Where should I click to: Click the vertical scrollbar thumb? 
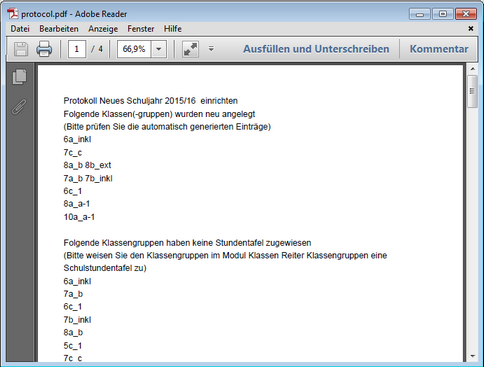click(x=472, y=91)
